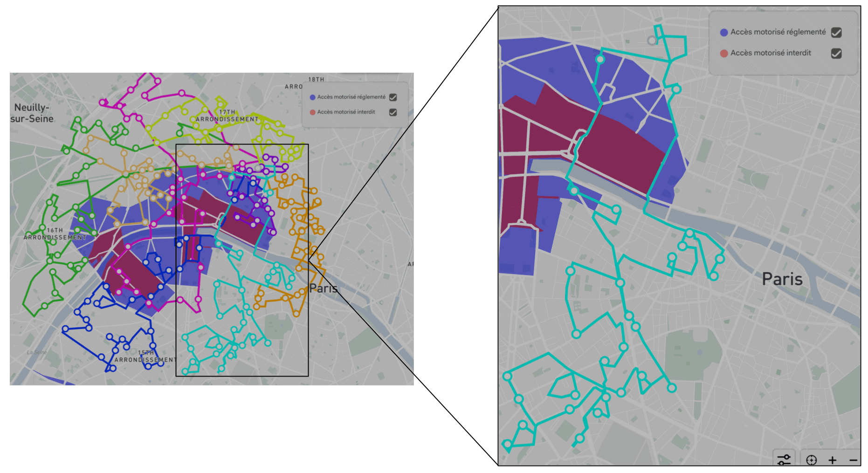Zoom in with the plus button

tap(833, 460)
